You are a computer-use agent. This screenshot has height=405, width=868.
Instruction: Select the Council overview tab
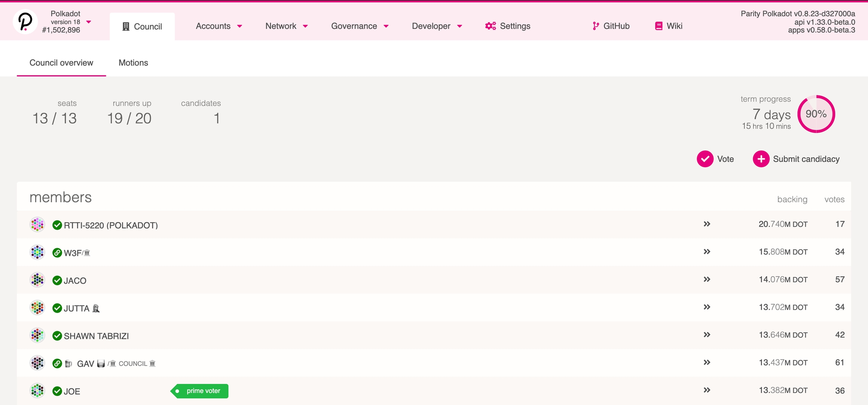pos(61,63)
